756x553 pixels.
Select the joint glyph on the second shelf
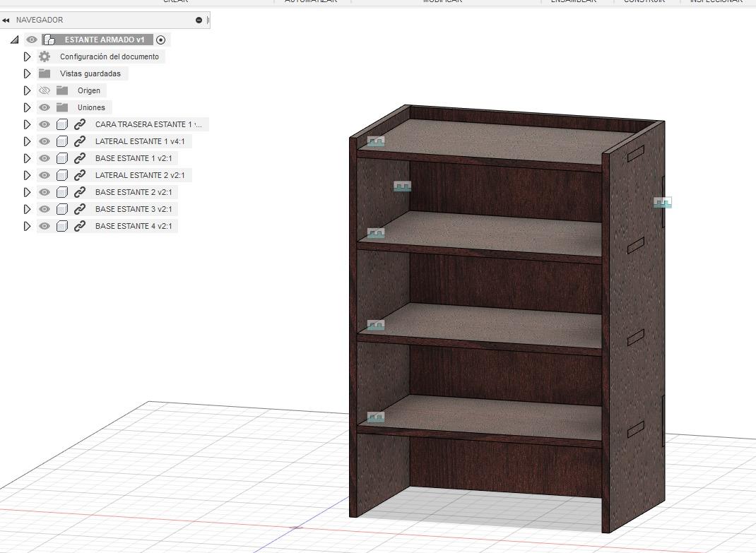[x=376, y=233]
